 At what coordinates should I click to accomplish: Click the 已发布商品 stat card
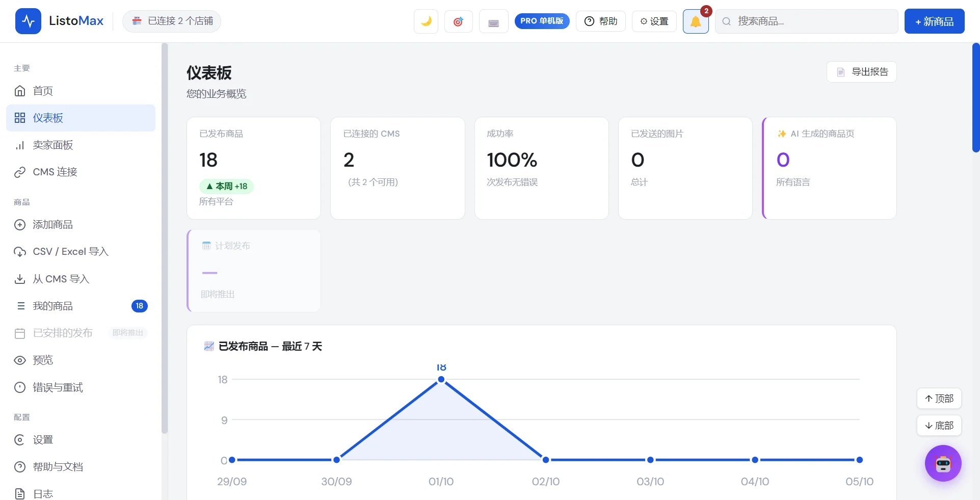click(x=254, y=168)
